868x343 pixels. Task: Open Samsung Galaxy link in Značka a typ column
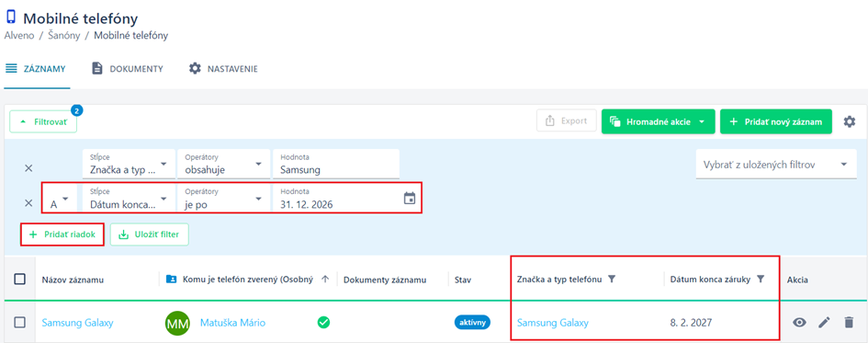point(553,323)
